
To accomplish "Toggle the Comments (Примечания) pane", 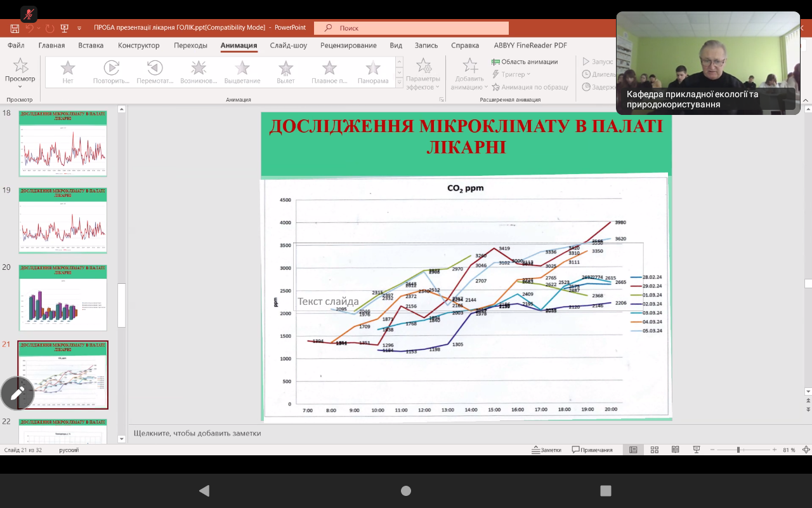I will pos(593,450).
